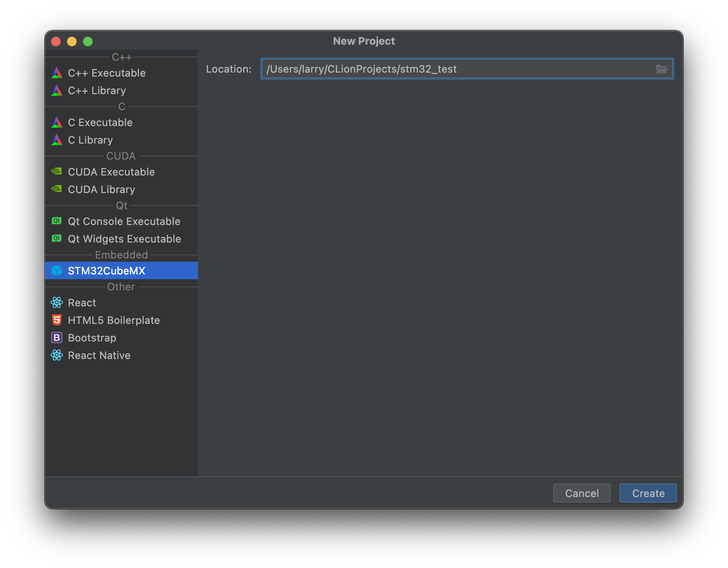Click the Create button
728x568 pixels.
[647, 493]
